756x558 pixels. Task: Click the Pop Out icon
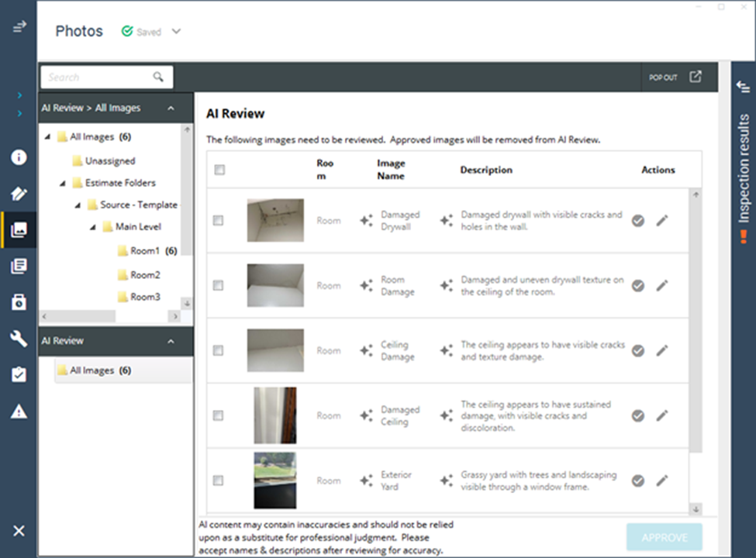coord(696,77)
